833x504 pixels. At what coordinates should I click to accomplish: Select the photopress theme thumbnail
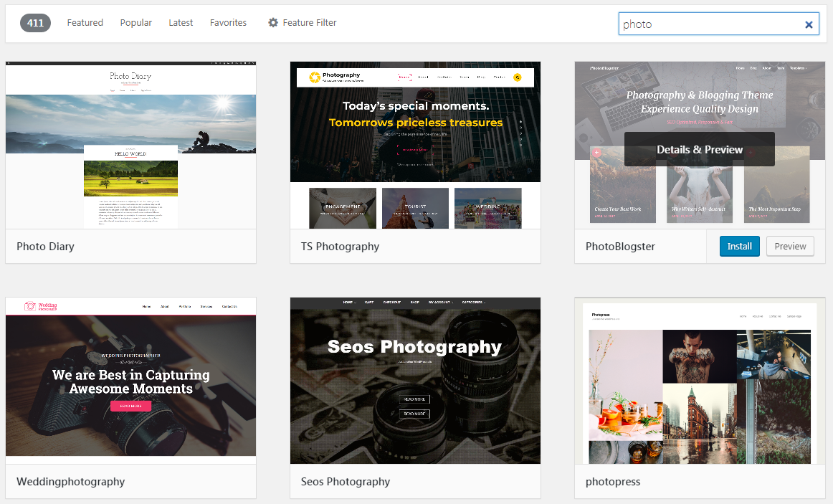point(700,380)
